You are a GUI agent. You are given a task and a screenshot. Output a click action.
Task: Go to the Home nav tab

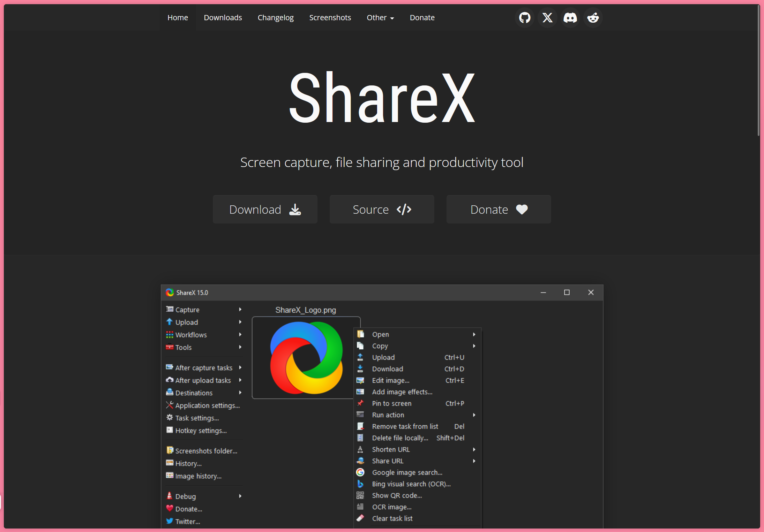178,17
